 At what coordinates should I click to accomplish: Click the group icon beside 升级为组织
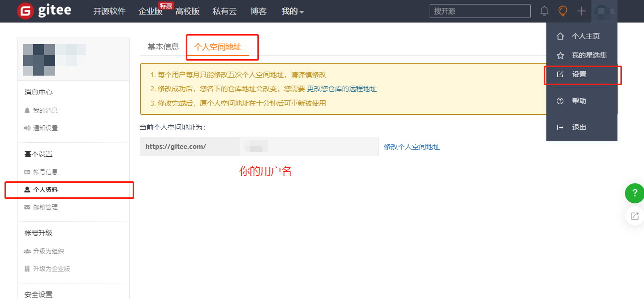[x=27, y=251]
